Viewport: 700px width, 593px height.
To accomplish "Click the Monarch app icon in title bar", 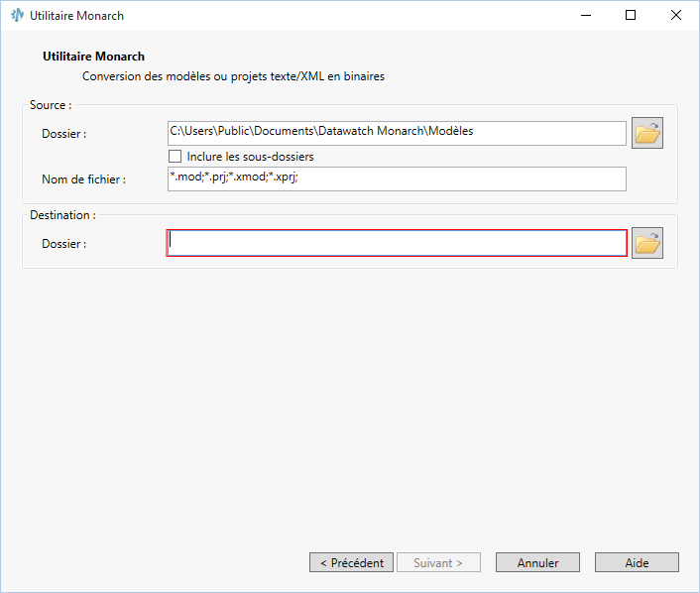I will click(17, 16).
